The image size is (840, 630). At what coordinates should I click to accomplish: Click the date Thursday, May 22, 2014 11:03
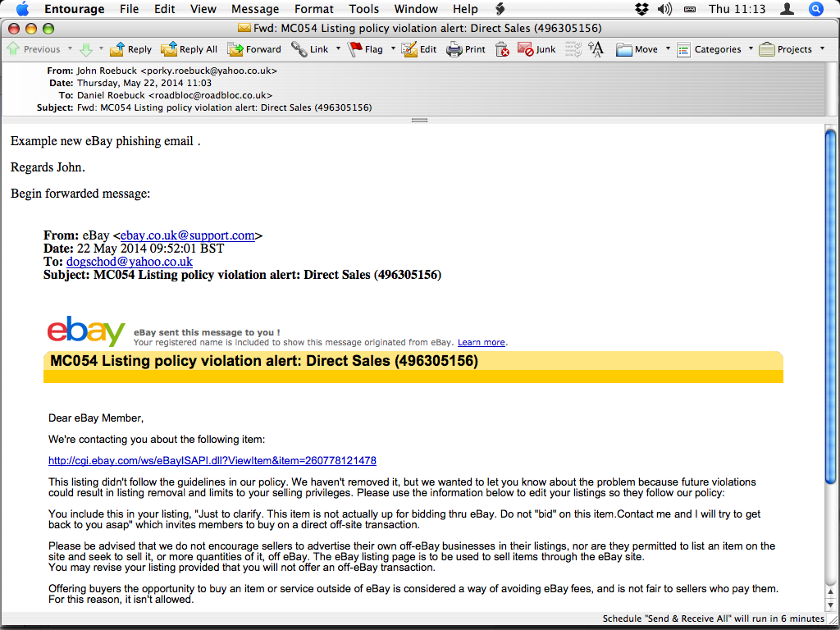144,83
